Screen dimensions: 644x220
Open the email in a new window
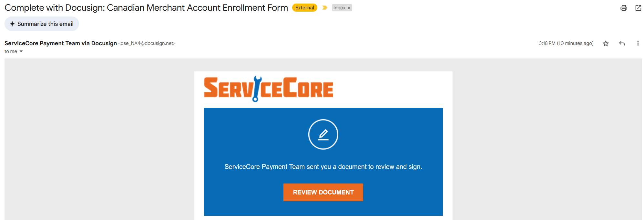(638, 8)
